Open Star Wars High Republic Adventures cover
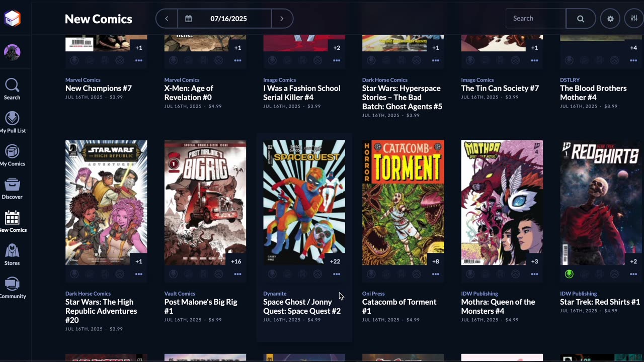The image size is (644, 362). [x=106, y=203]
